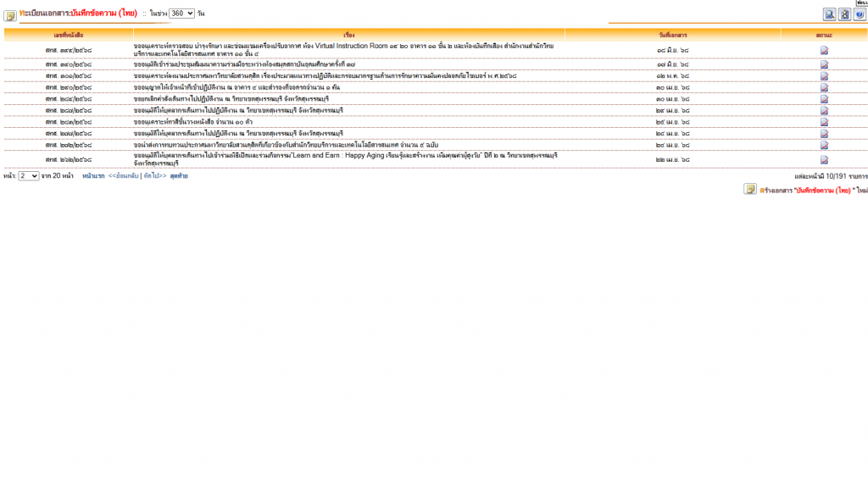Sort by เลขที่หนังสือ column header
Image resolution: width=868 pixels, height=487 pixels.
point(69,35)
